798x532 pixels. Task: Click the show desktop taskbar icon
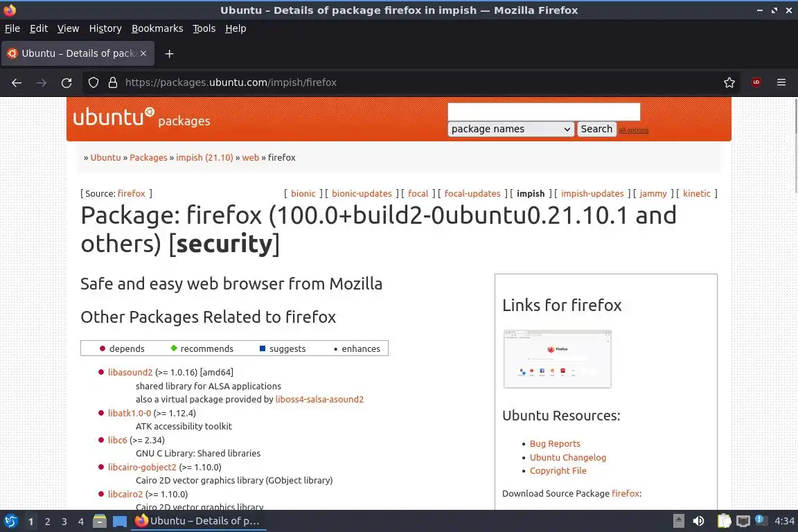click(x=120, y=521)
